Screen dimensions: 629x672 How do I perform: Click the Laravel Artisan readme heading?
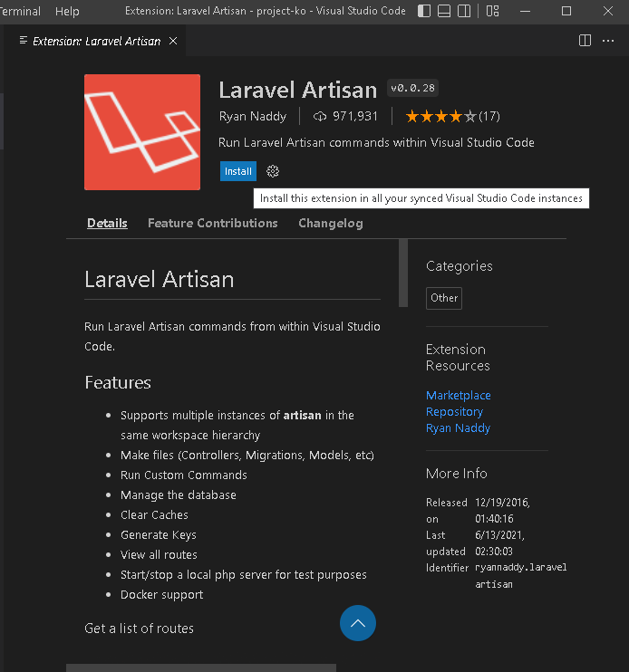[160, 280]
